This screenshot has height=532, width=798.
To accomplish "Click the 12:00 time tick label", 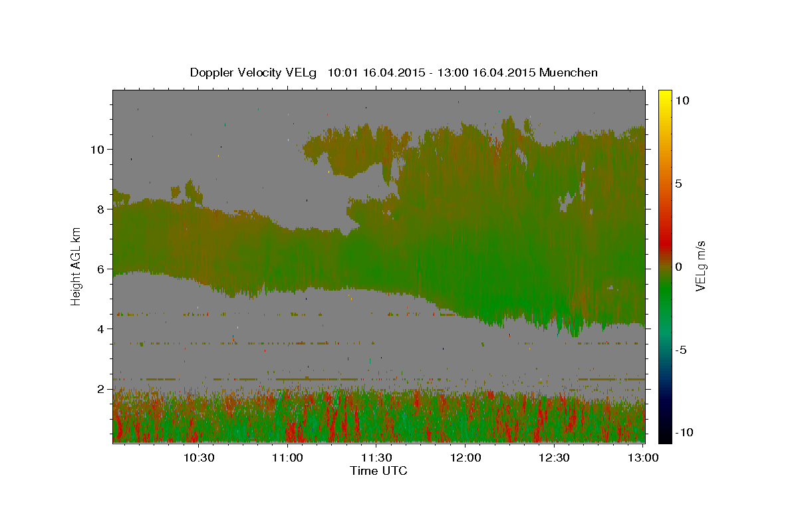I will (465, 458).
